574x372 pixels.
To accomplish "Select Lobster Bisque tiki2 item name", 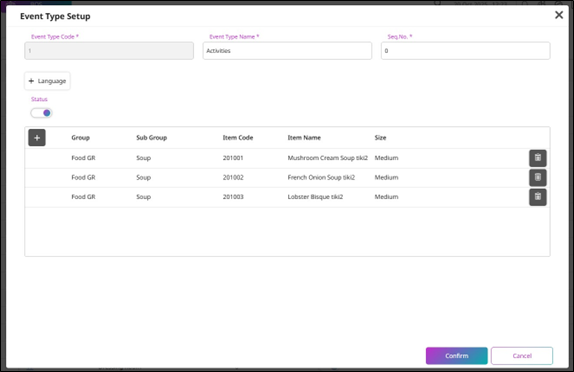I will pyautogui.click(x=315, y=197).
